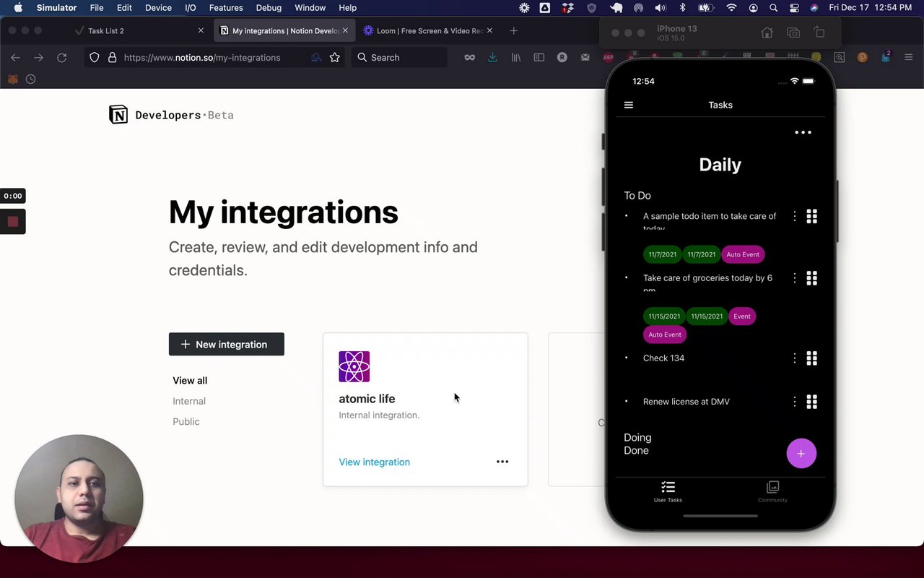Bookmark this page with the star icon
Screen dimensions: 924x578
click(x=335, y=58)
